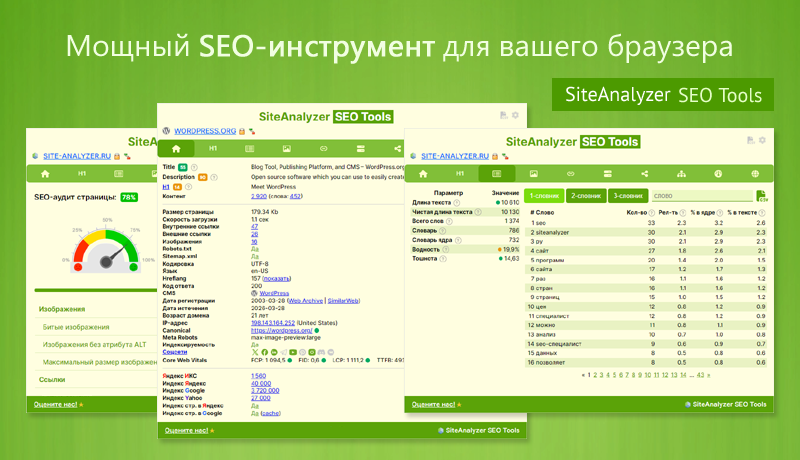
Task: Open external links count 26
Action: (x=254, y=234)
